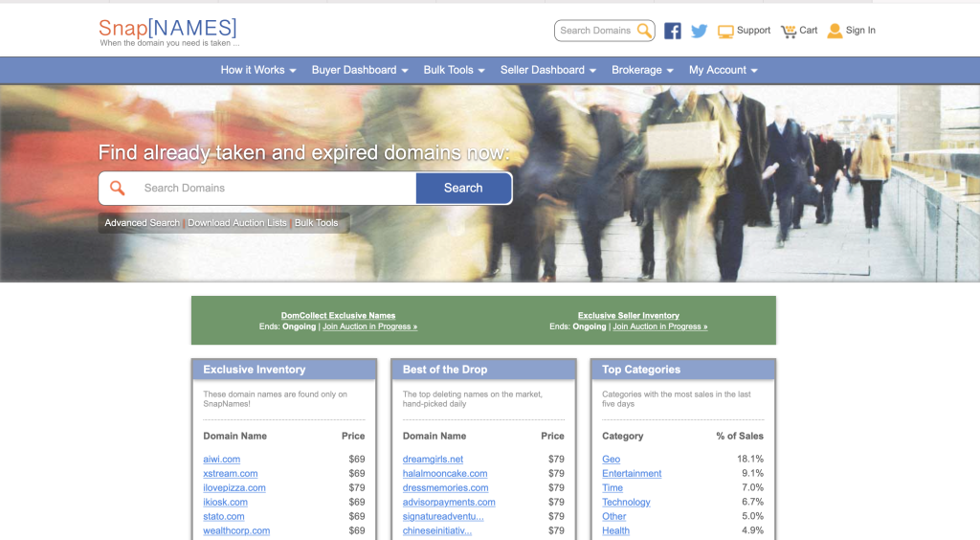
Task: Open the Other category link
Action: [x=613, y=516]
